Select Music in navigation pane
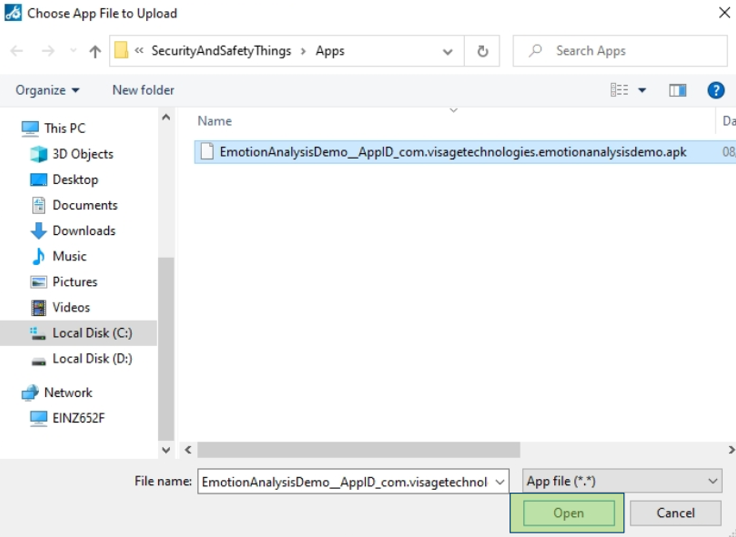 [69, 256]
